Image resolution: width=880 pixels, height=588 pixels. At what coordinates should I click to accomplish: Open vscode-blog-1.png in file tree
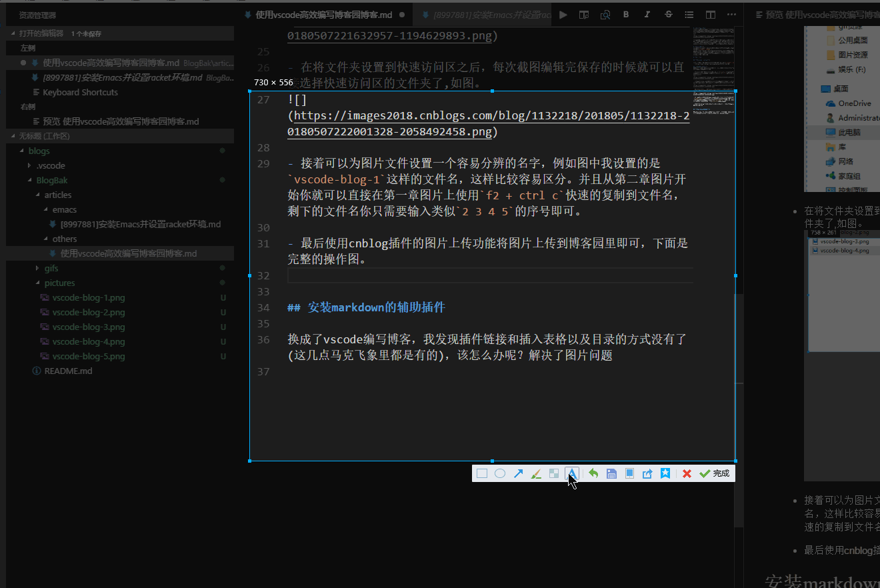tap(88, 297)
